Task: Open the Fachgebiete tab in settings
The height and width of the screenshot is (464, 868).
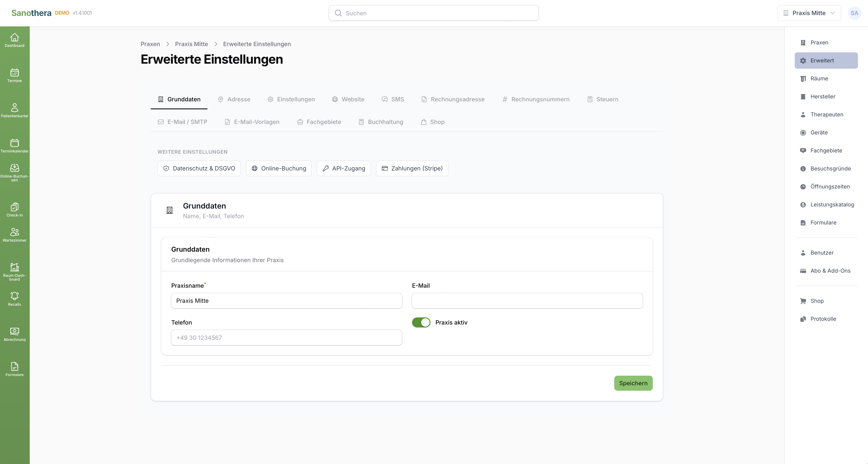Action: [x=319, y=122]
